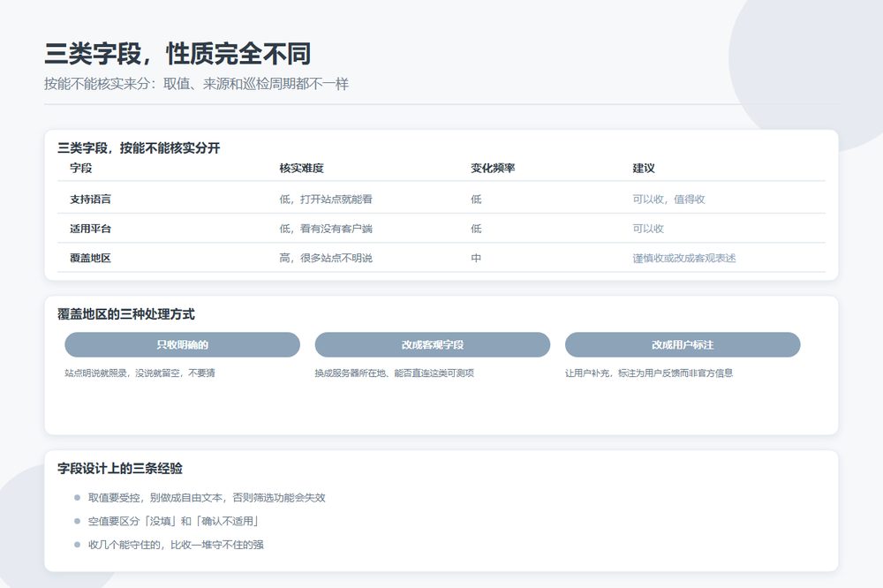Click the heading 字段设计上的三条经验
This screenshot has height=588, width=883.
120,469
